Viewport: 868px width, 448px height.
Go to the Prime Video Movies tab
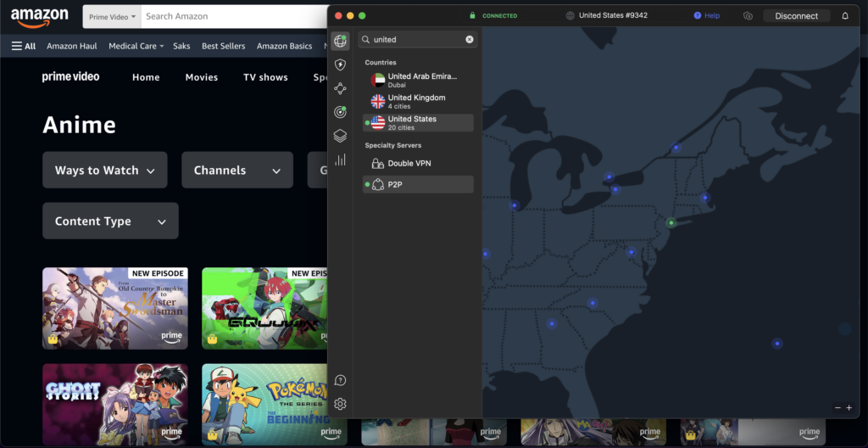tap(202, 77)
